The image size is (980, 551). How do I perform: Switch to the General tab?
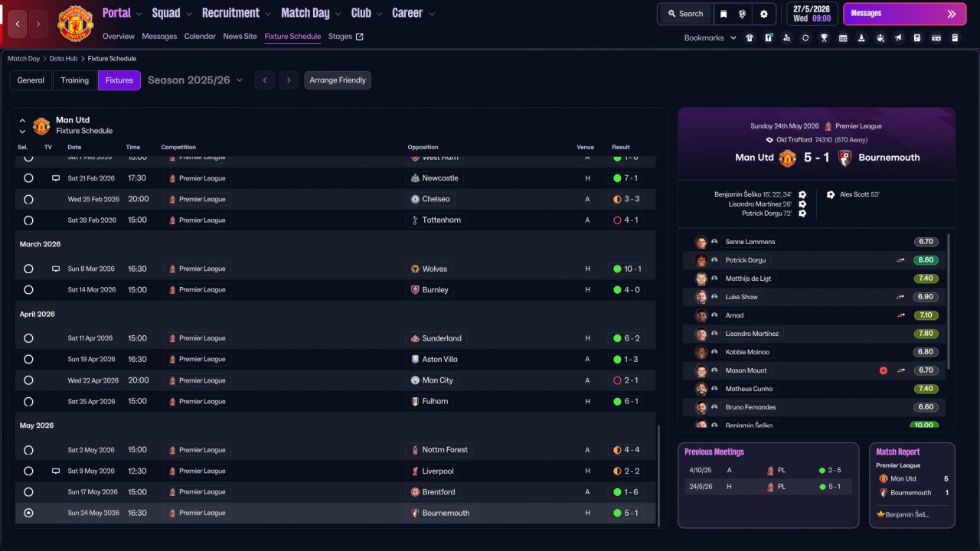pos(31,80)
